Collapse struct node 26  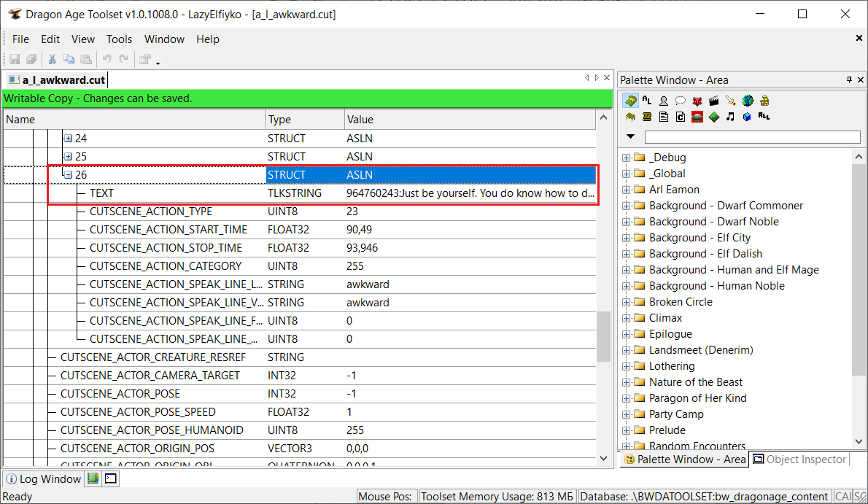[68, 175]
